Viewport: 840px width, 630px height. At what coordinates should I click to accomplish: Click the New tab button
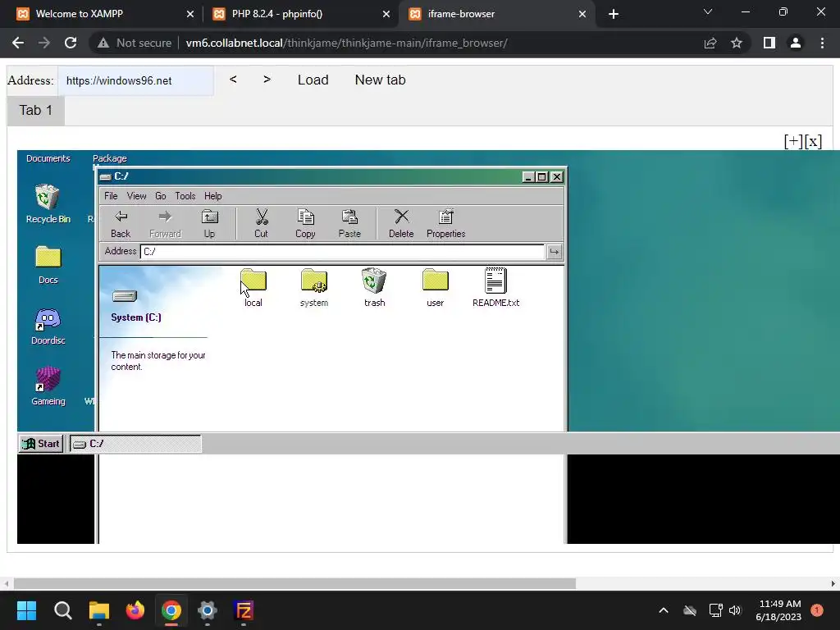point(381,80)
